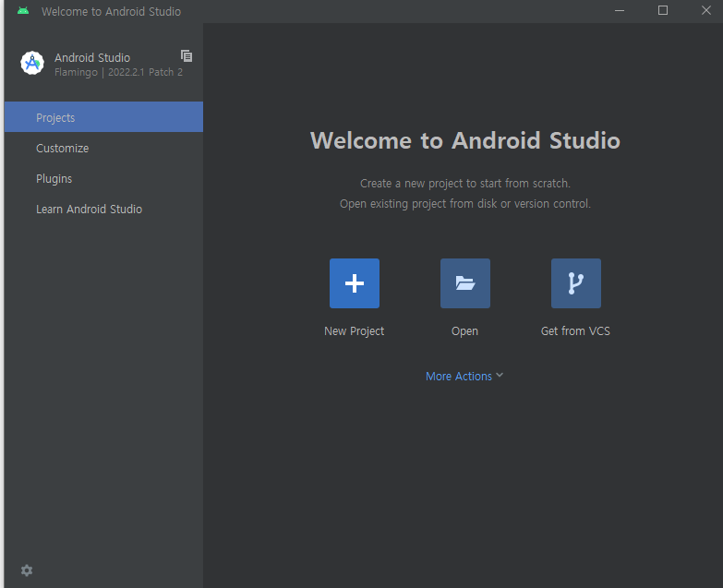Screen dimensions: 723x588
Task: Switch to the Customize tab
Action: tap(103, 148)
